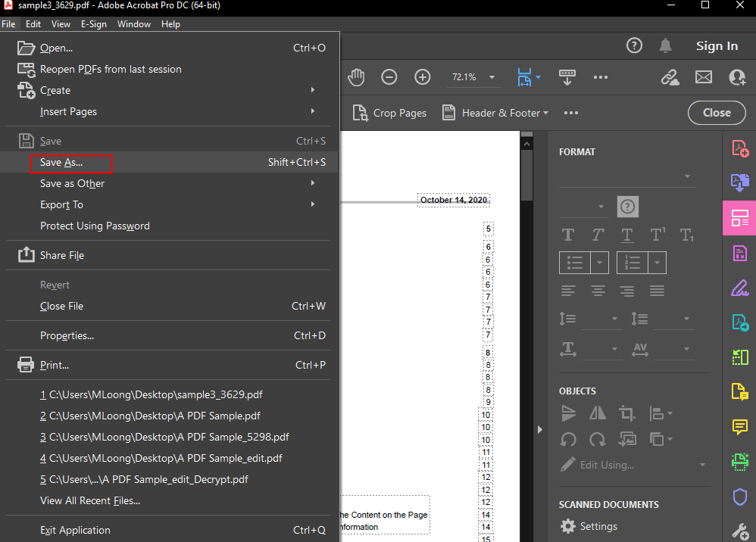The image size is (756, 542).
Task: Select the Hand pan tool
Action: coord(356,77)
